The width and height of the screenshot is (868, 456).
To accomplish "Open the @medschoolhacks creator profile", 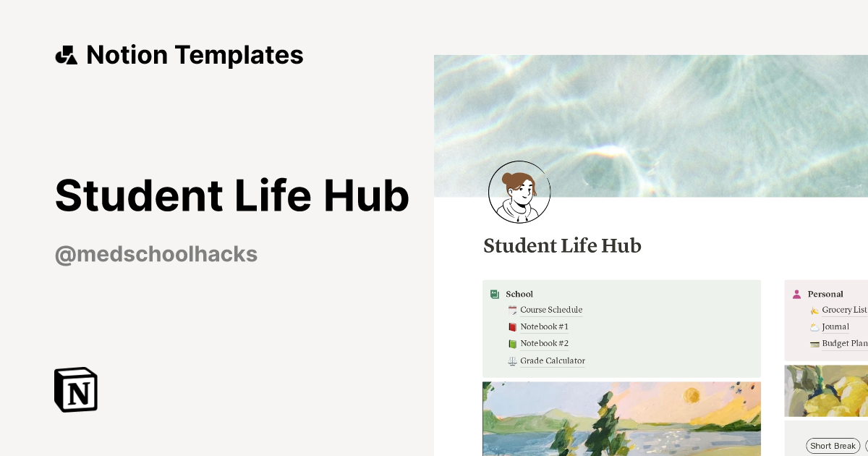I will click(x=156, y=254).
